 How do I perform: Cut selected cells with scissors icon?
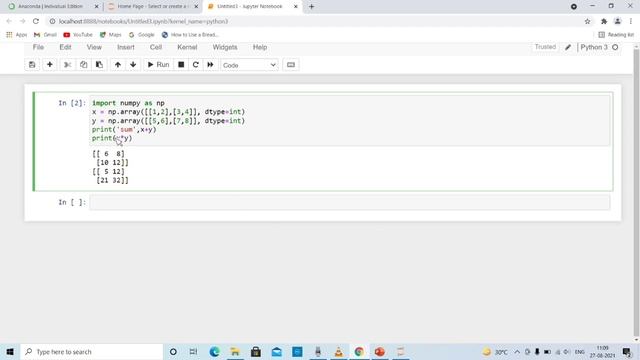click(x=68, y=65)
